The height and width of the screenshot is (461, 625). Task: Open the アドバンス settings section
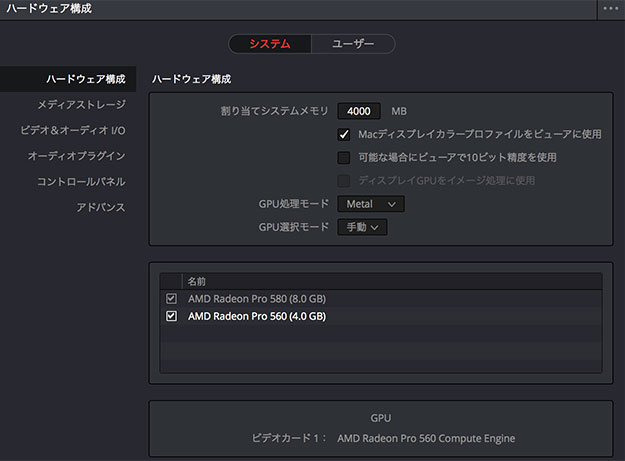[x=101, y=207]
